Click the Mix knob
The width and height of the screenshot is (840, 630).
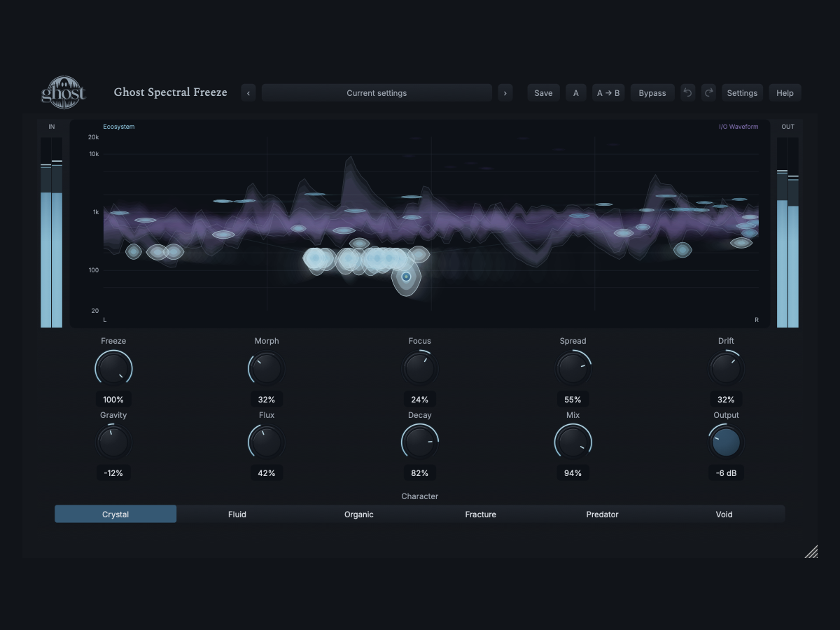[x=573, y=442]
